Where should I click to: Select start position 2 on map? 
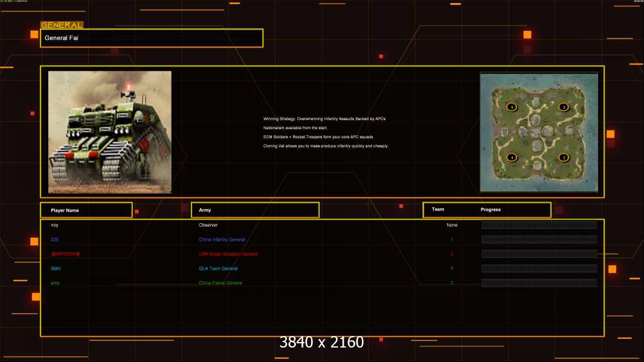[x=564, y=157]
